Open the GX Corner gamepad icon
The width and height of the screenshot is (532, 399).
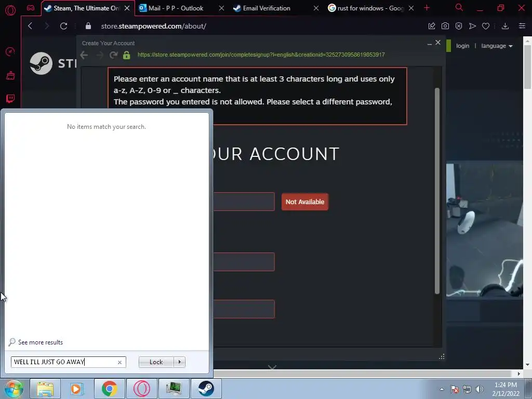[x=31, y=8]
